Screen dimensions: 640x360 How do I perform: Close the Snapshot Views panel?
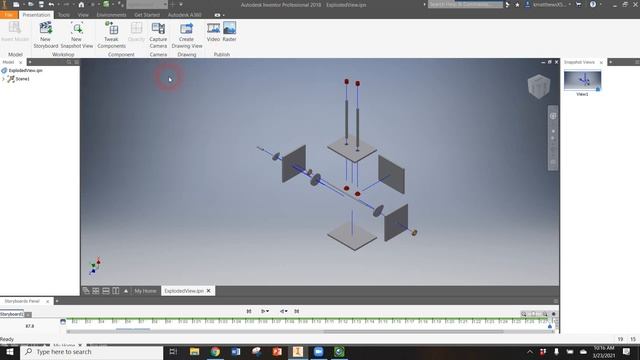pos(601,62)
